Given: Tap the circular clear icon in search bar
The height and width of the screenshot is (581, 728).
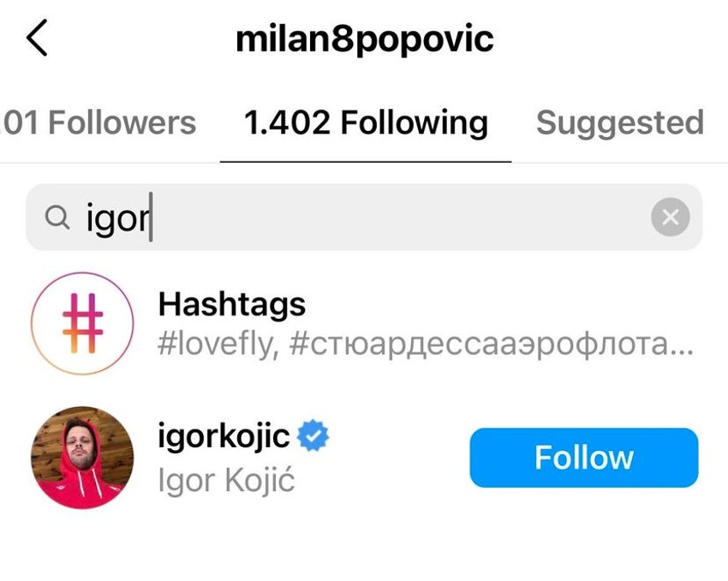Looking at the screenshot, I should [x=670, y=217].
